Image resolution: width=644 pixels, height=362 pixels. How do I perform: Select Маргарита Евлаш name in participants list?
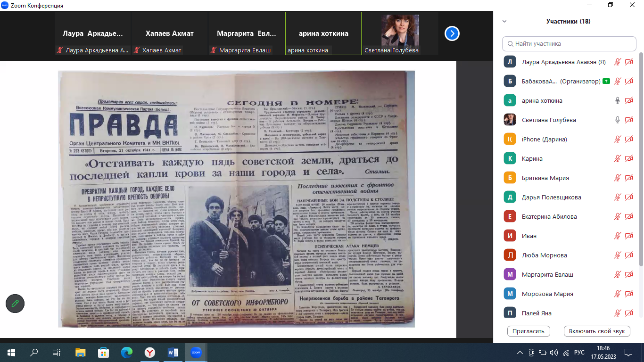[548, 274]
